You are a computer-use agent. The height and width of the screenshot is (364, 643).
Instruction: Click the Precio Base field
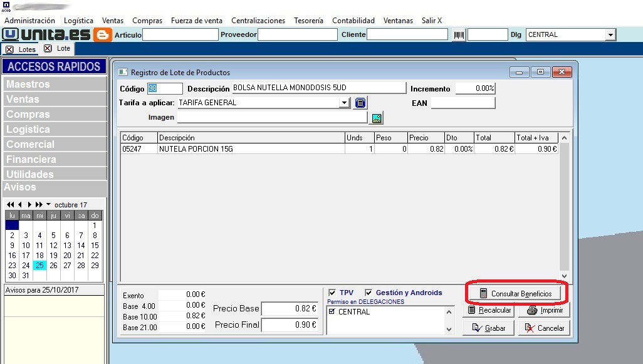click(290, 309)
